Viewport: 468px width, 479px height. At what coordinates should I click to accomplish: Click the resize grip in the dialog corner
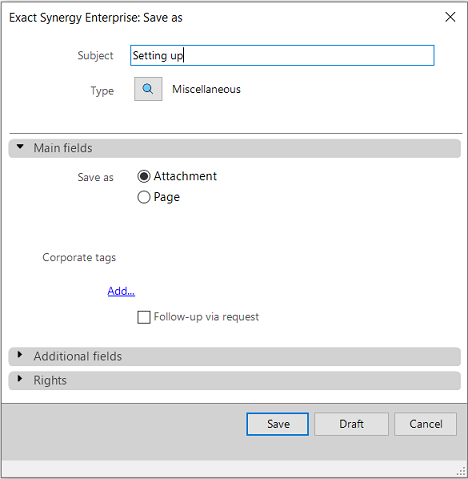coord(461,471)
